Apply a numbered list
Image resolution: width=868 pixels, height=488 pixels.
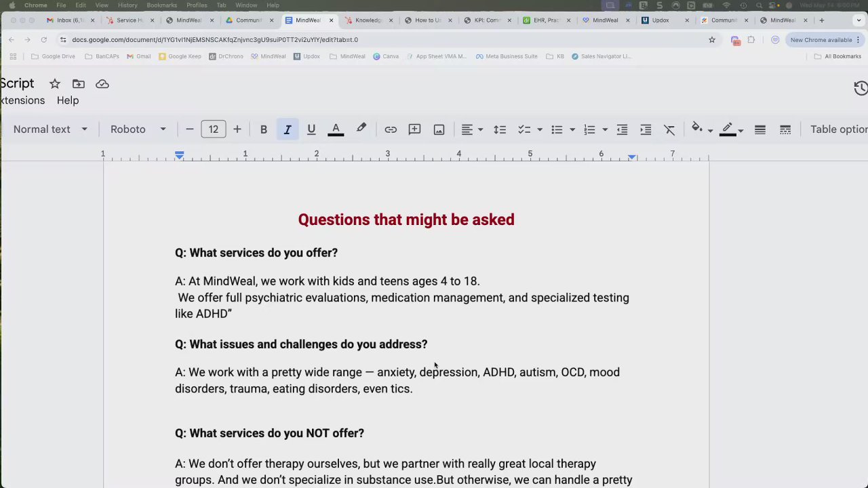click(x=589, y=129)
